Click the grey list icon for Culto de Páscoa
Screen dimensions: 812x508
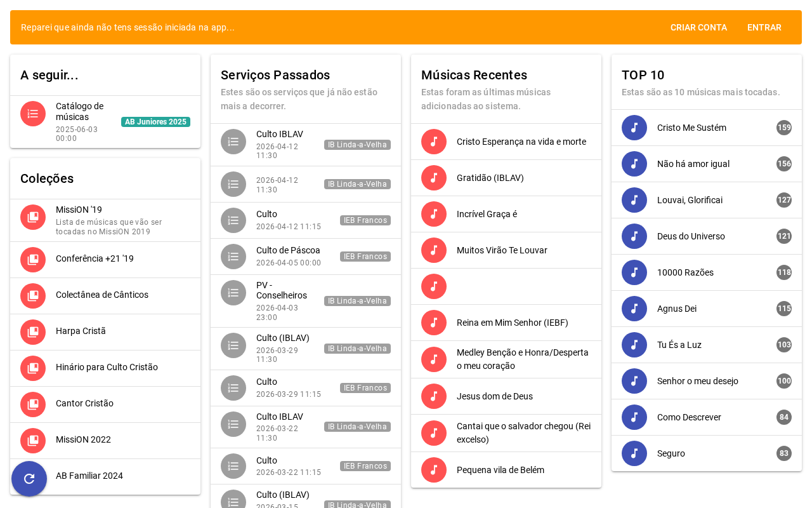233,257
